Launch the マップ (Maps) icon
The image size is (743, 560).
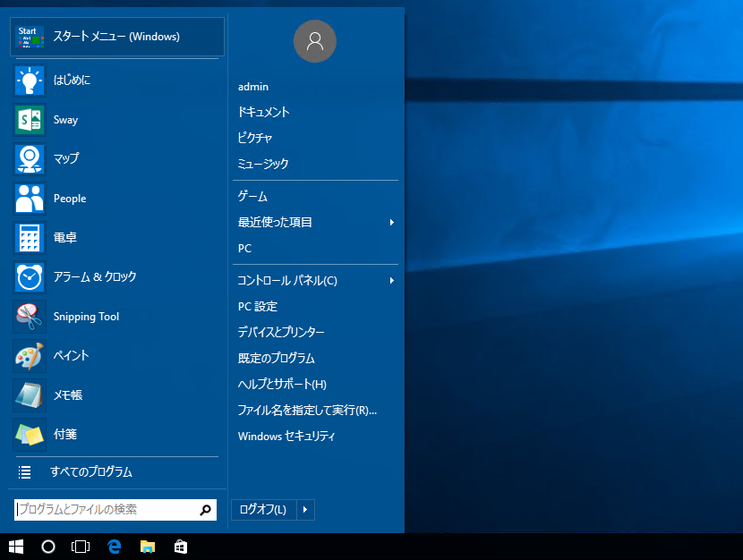pos(30,159)
